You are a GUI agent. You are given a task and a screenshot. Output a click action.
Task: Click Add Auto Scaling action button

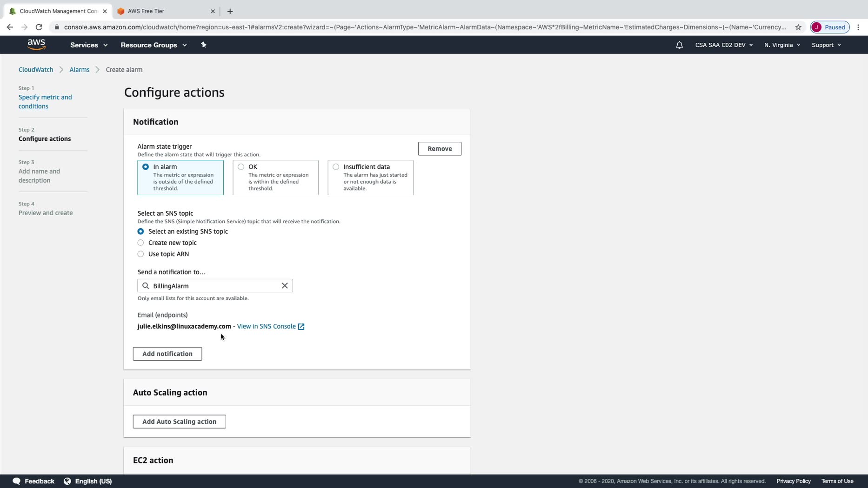coord(180,422)
